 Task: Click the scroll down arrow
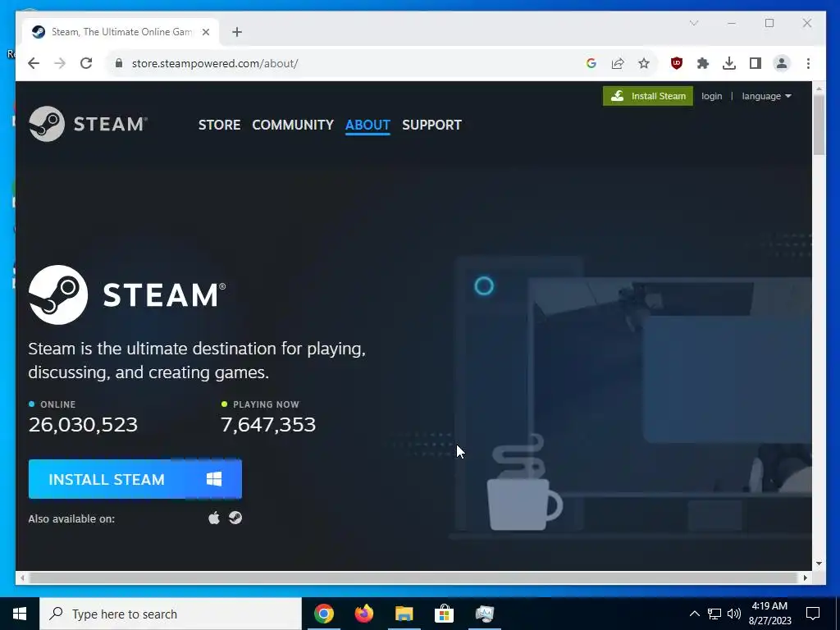(819, 563)
